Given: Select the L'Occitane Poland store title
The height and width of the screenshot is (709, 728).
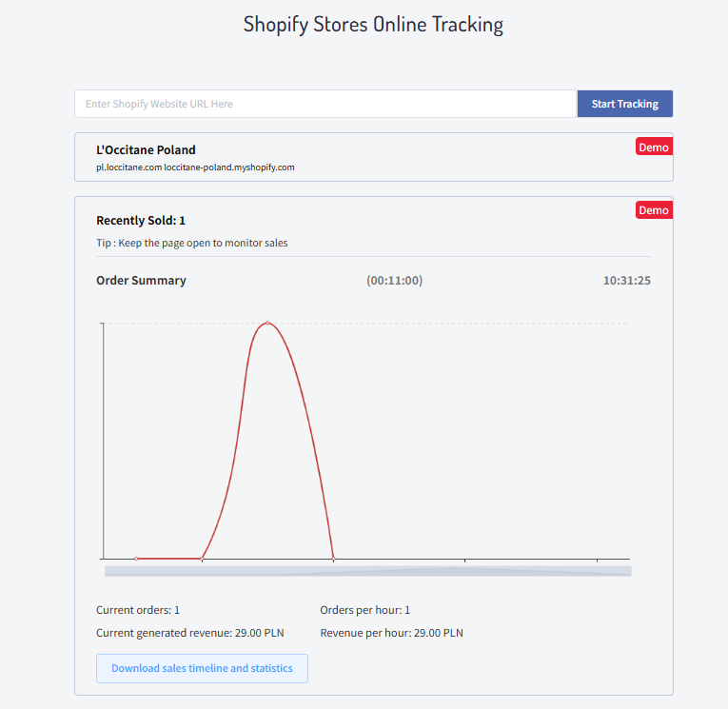Looking at the screenshot, I should pos(146,150).
